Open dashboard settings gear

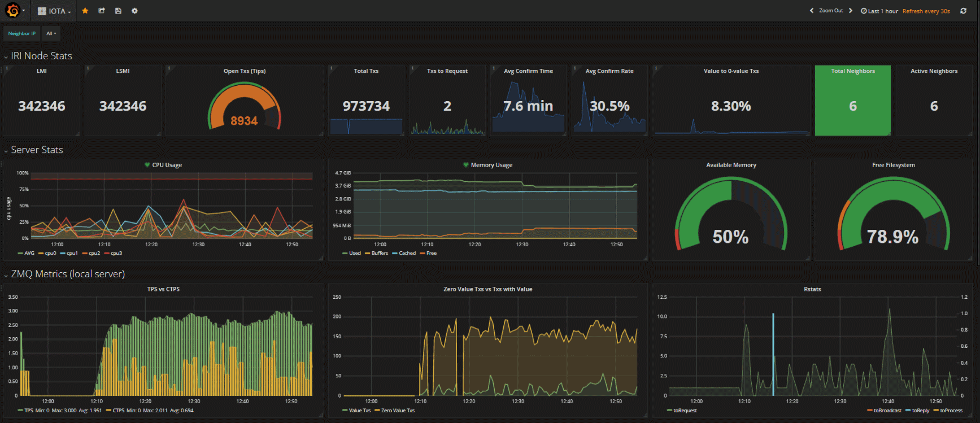tap(134, 11)
